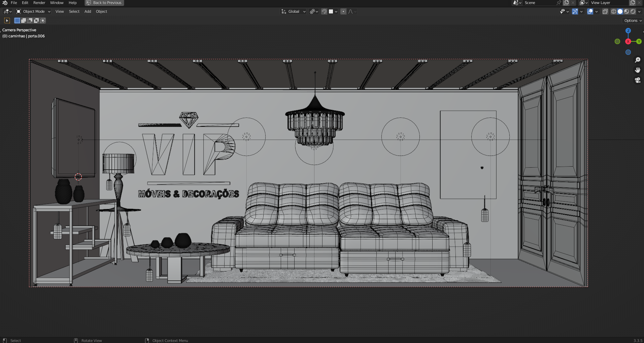
Task: Choose Invert existing selection mode
Action: [36, 21]
